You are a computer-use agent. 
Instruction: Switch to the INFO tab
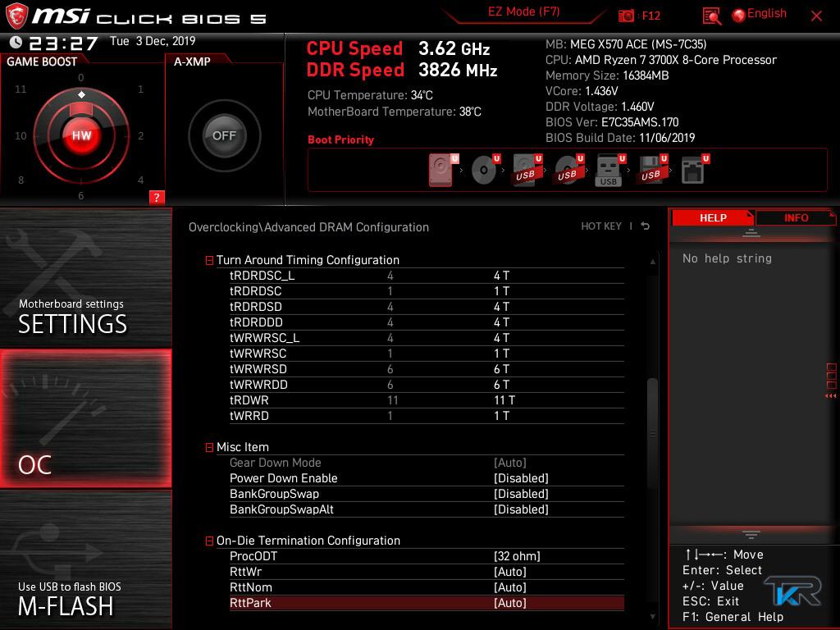click(796, 217)
